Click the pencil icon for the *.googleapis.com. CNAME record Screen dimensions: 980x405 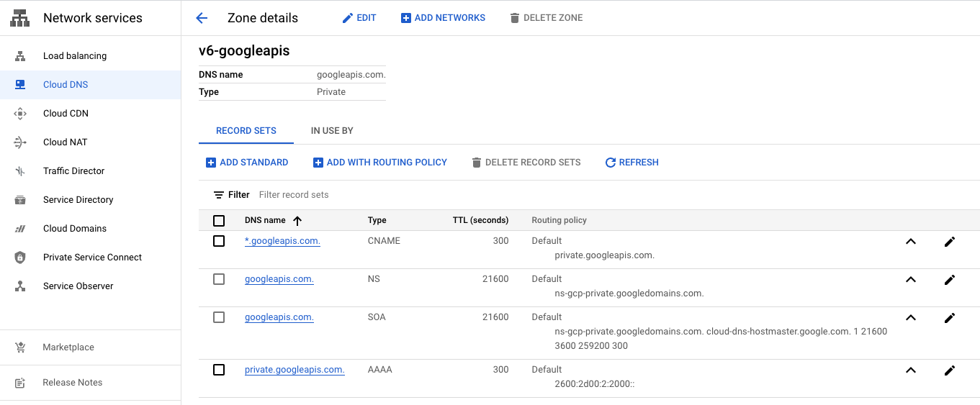coord(949,242)
